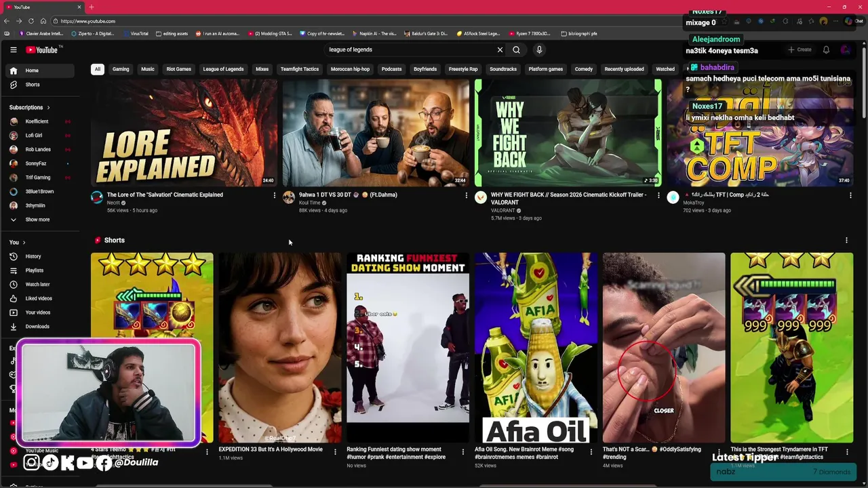Open options menu for Lore Explained video

pos(274,195)
